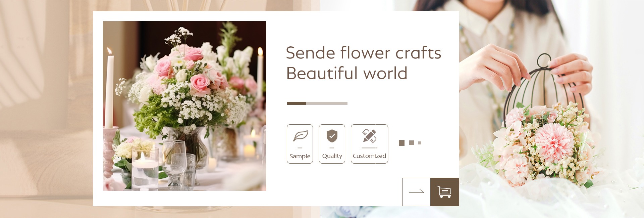Viewport: 644px width, 218px height.
Task: Open the shopping cart button
Action: 444,192
